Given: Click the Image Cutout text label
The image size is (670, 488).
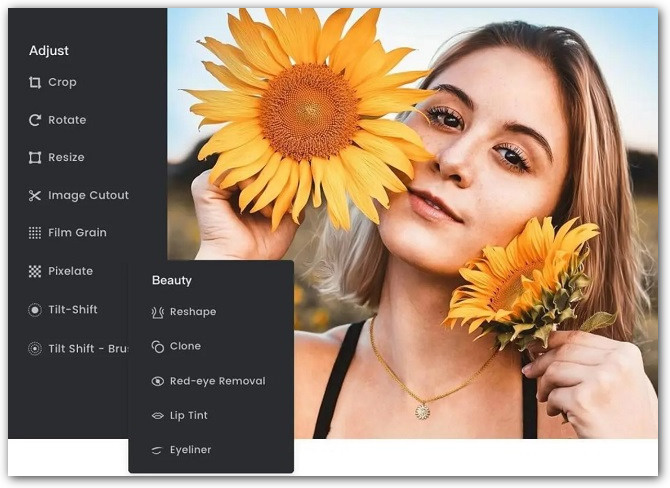Looking at the screenshot, I should point(88,196).
